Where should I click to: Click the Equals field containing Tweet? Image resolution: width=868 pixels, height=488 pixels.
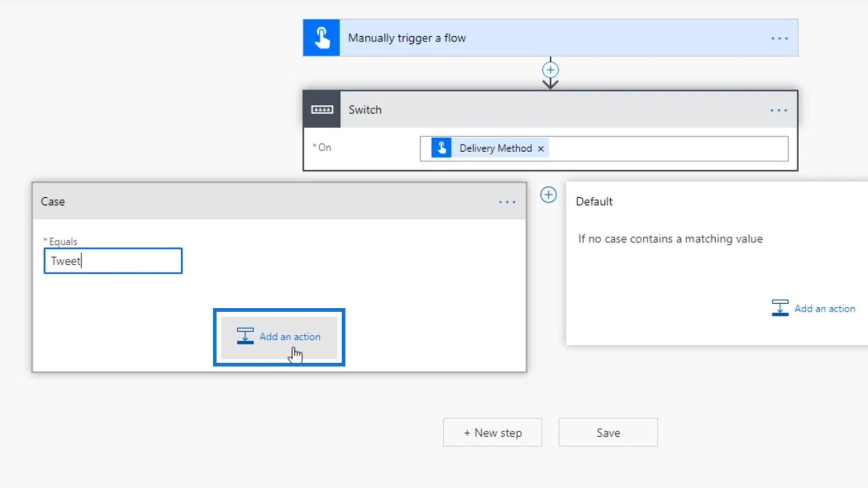113,261
